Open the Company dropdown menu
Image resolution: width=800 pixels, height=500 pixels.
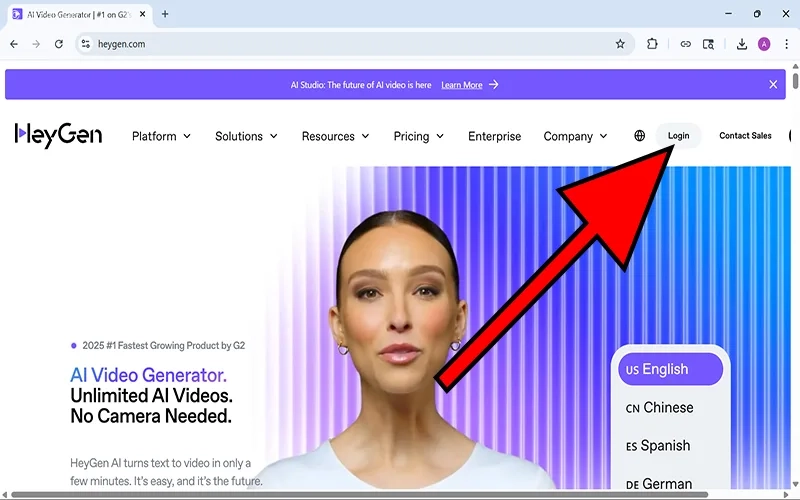[x=575, y=136]
